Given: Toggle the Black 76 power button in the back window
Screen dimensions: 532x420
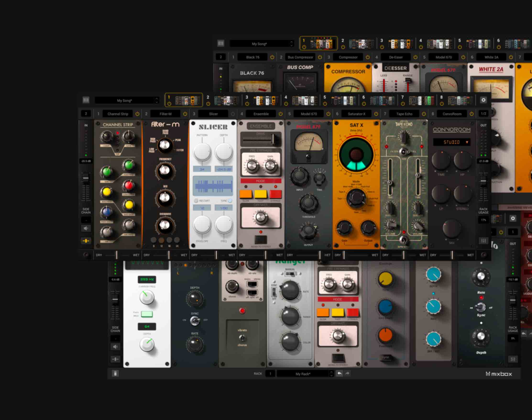Looking at the screenshot, I should pos(272,57).
